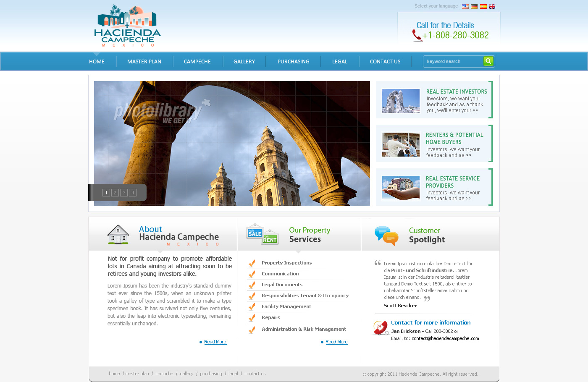Switch language using the German flag
The image size is (588, 382).
pyautogui.click(x=474, y=6)
